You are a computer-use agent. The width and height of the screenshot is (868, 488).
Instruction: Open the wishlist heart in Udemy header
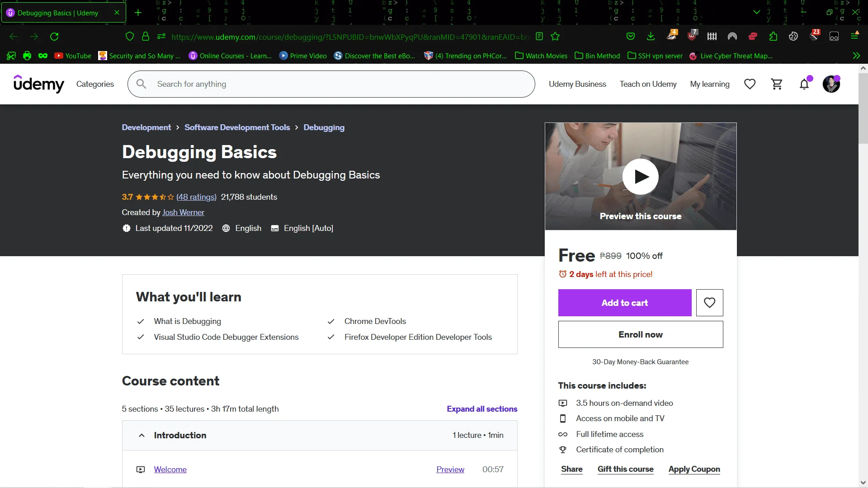coord(750,84)
